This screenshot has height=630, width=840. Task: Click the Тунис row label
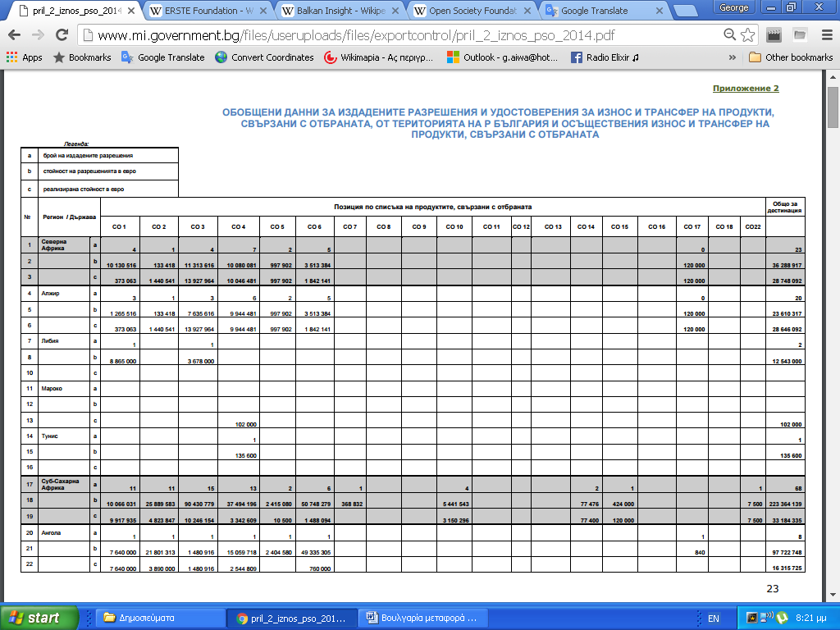click(49, 436)
